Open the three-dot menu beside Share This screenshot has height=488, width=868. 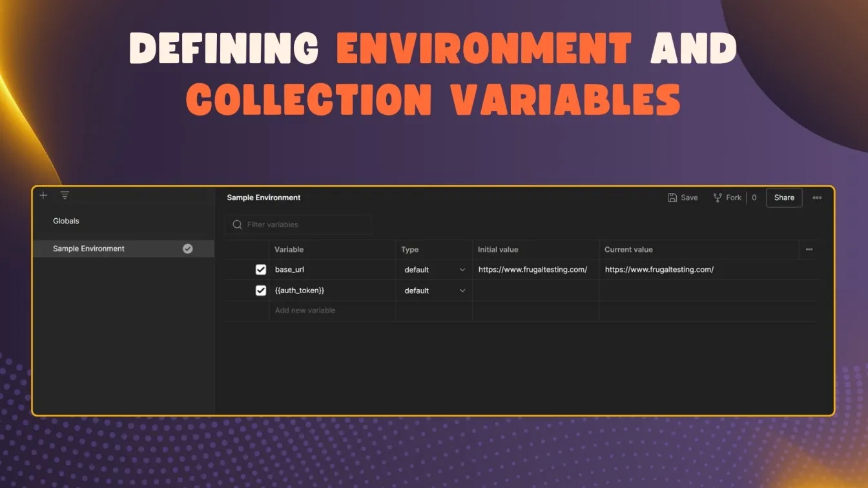pyautogui.click(x=817, y=198)
